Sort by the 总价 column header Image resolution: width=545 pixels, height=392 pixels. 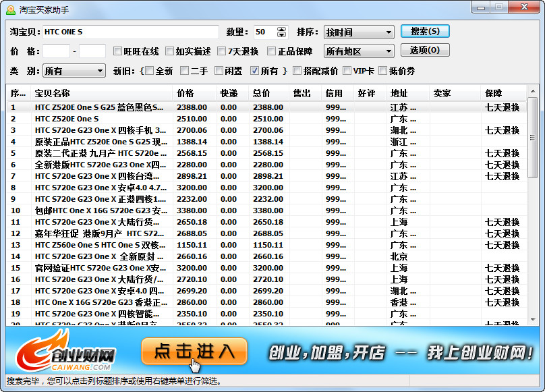tap(269, 93)
